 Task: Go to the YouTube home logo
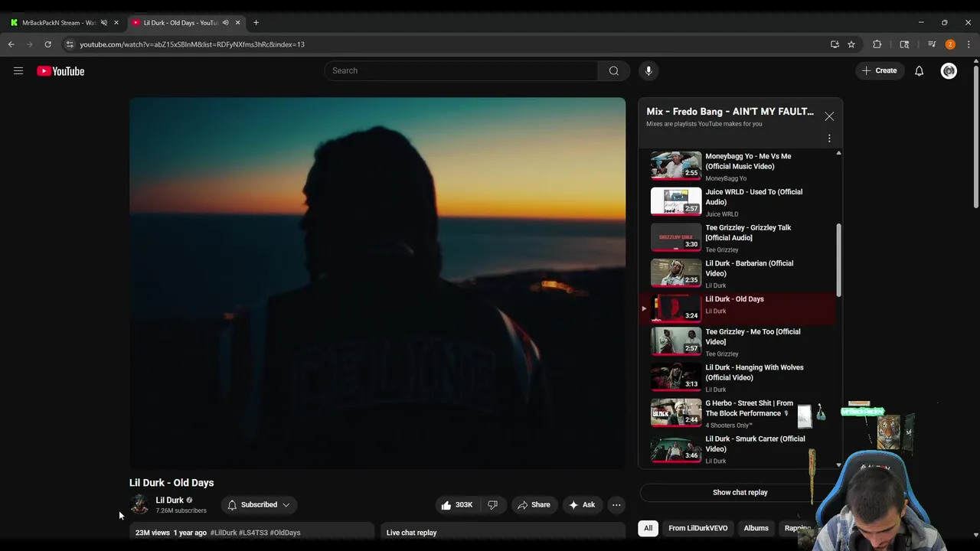(x=60, y=71)
